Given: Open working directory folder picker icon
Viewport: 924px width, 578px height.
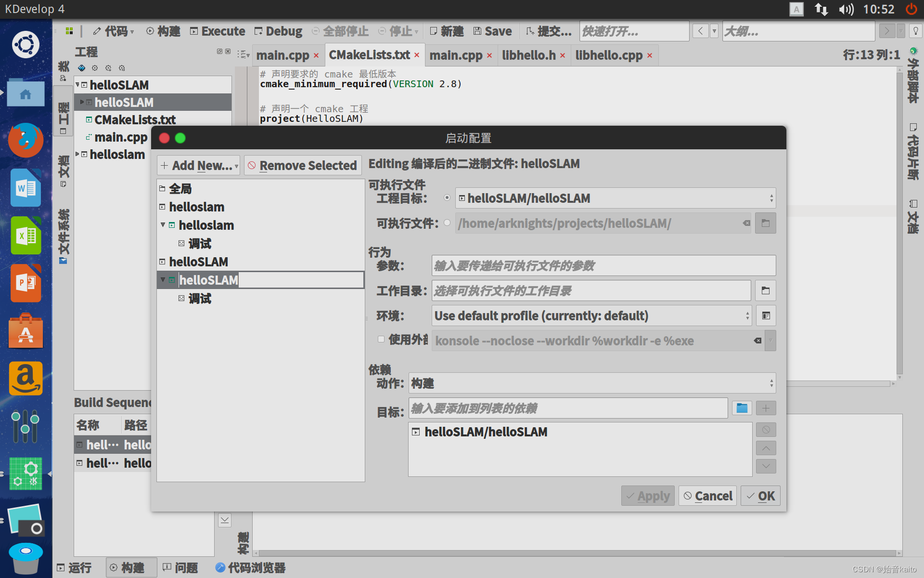Looking at the screenshot, I should coord(765,290).
